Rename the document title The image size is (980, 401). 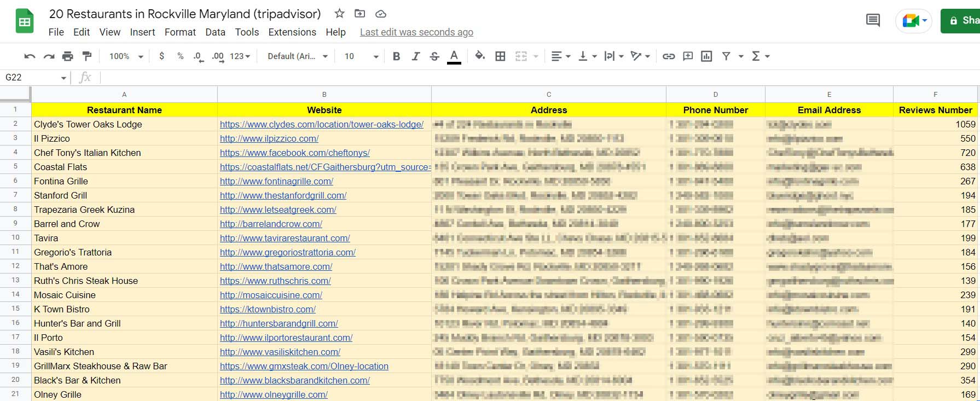(x=185, y=14)
